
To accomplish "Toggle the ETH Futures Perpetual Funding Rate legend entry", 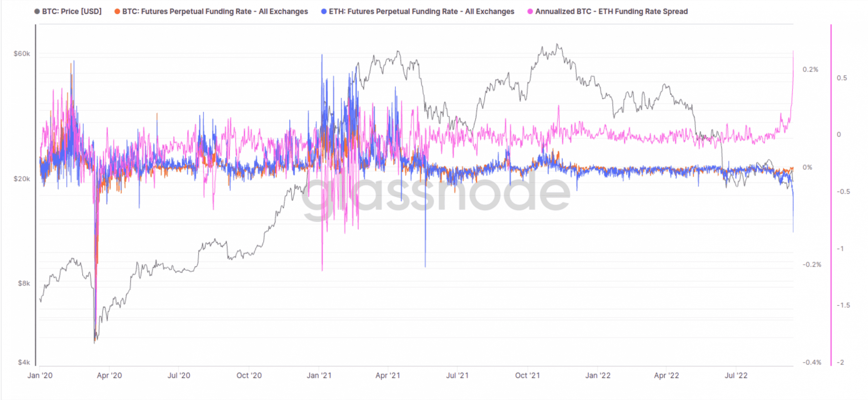I will 418,12.
